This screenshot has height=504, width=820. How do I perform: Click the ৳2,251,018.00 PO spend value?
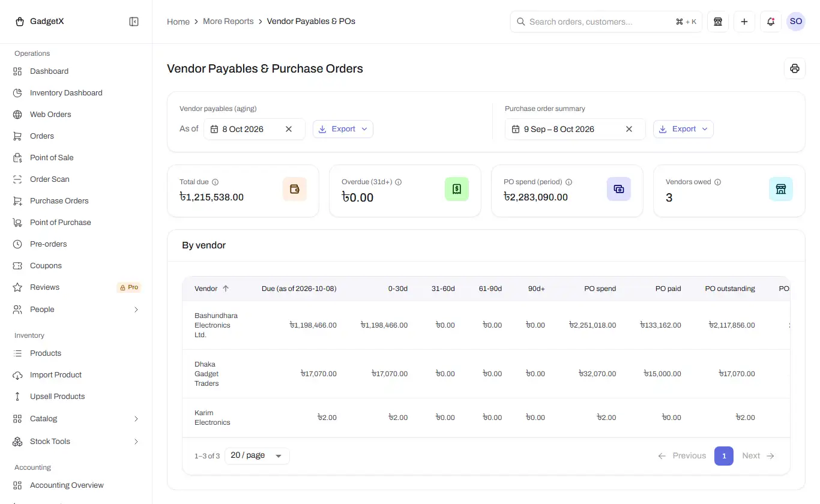(592, 325)
